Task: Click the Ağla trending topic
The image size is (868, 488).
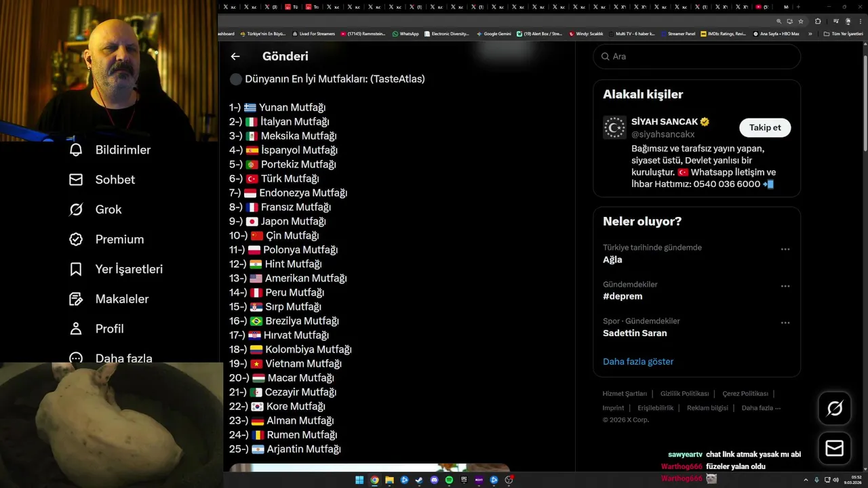Action: tap(612, 260)
